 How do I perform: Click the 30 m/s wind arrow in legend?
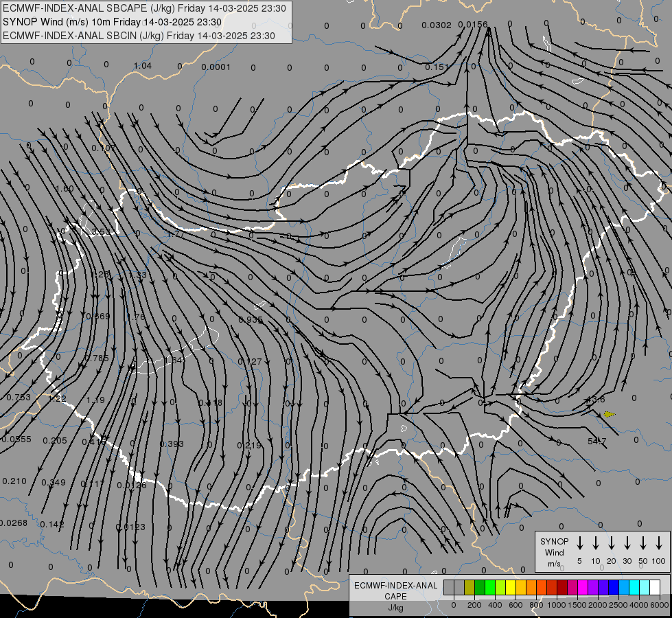(x=627, y=543)
